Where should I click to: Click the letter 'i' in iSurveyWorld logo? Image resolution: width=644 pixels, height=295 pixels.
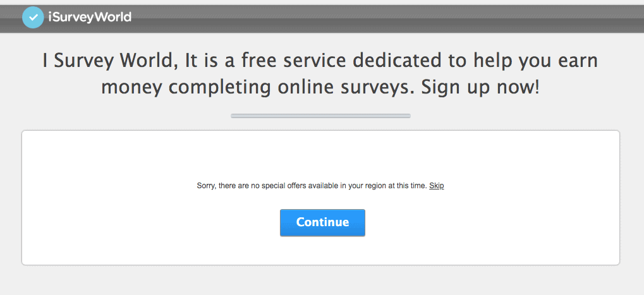pos(50,17)
